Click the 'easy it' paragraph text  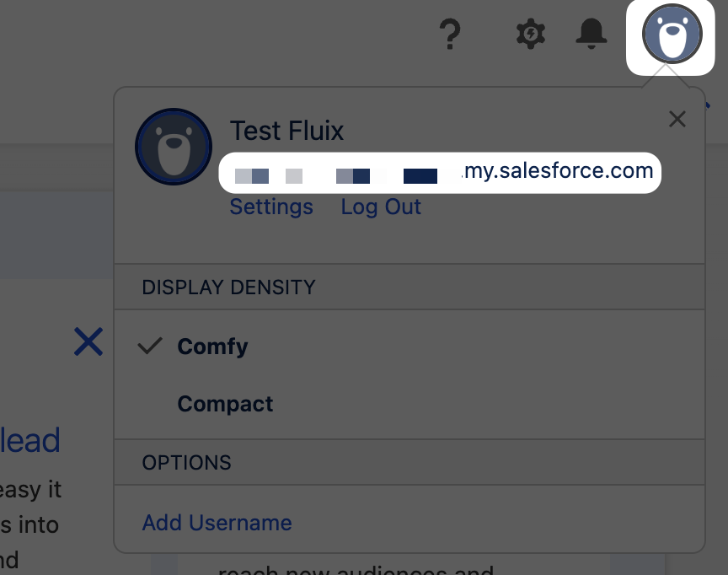pyautogui.click(x=30, y=489)
